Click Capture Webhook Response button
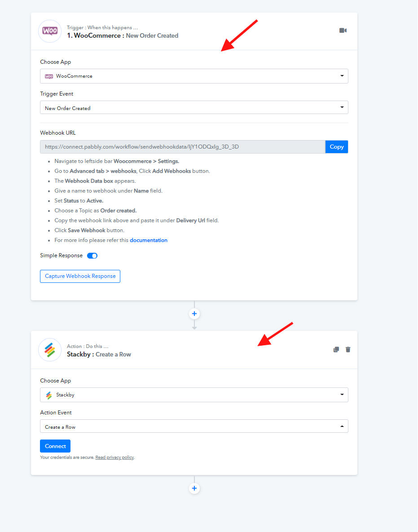 pos(80,276)
